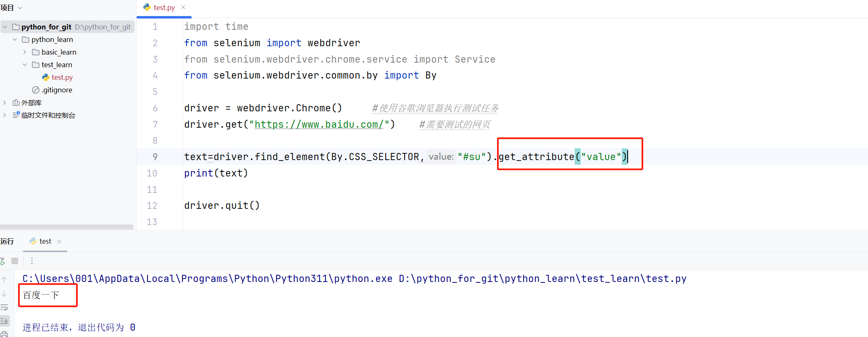Toggle soft-wrap for console output
The width and height of the screenshot is (868, 337).
4,308
